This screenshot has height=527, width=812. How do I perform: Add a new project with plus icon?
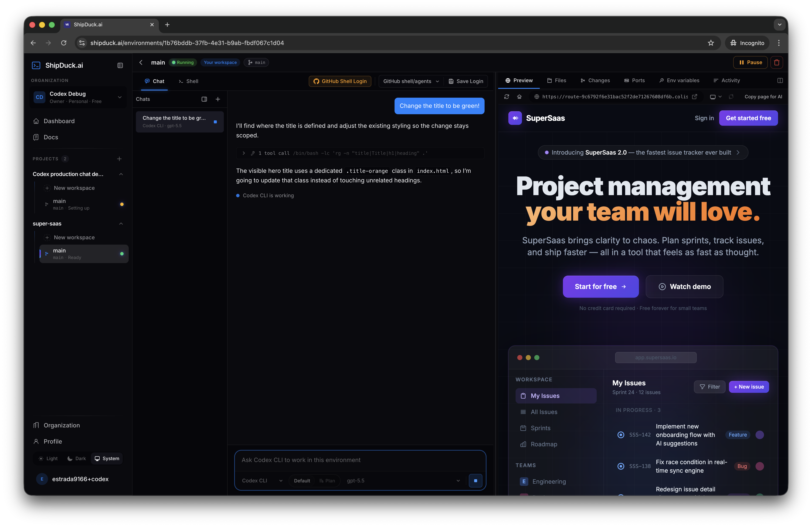click(x=119, y=159)
